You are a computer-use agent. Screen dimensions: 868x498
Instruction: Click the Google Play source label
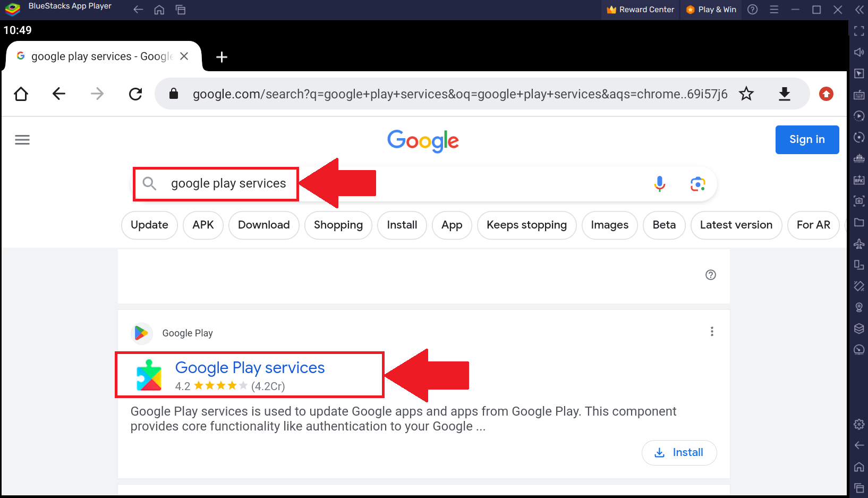coord(188,333)
